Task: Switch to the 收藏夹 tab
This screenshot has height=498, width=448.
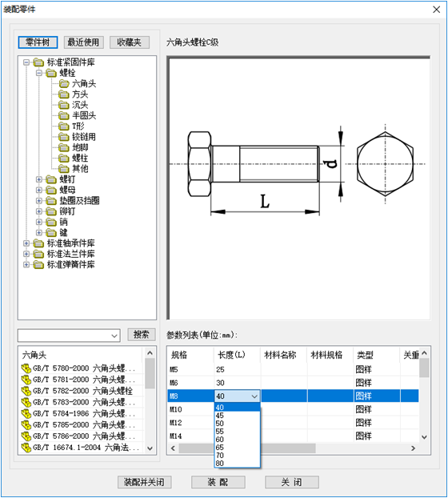Action: pyautogui.click(x=130, y=42)
